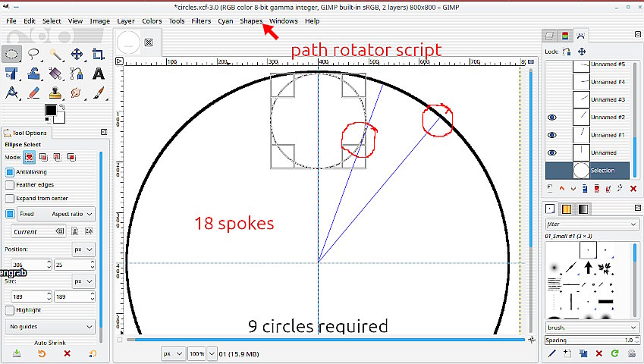This screenshot has height=364, width=644.
Task: Choose Intersect with selection mode
Action: click(71, 157)
